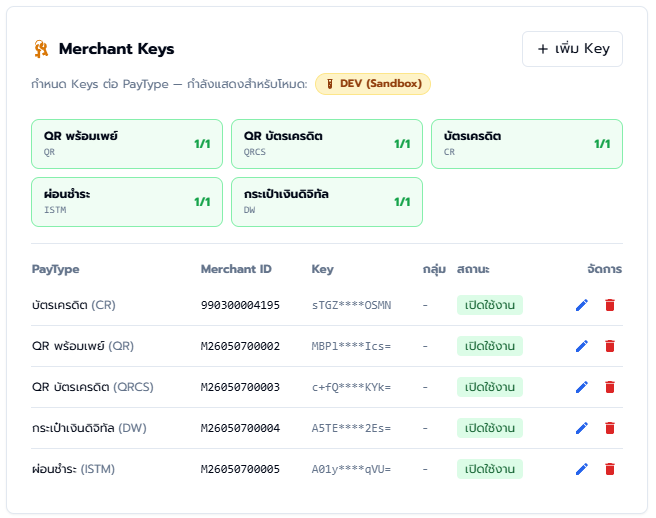Screen dimensions: 656x518
Task: Click merchant ID M26050700005
Action: coord(240,469)
